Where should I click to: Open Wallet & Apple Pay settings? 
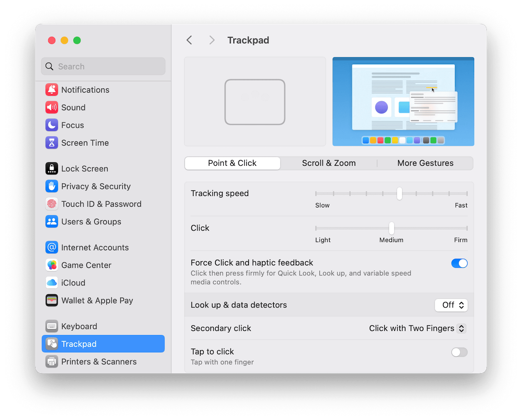(97, 301)
